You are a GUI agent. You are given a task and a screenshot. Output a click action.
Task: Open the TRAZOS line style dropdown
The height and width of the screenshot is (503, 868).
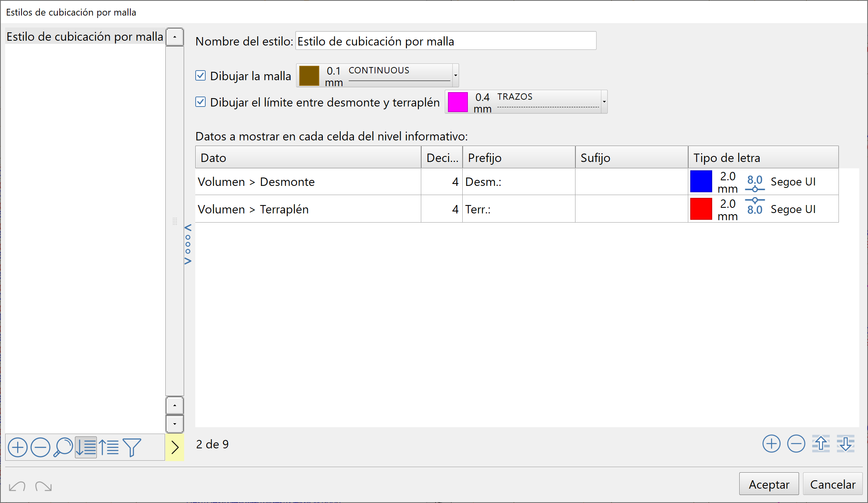[x=604, y=102]
